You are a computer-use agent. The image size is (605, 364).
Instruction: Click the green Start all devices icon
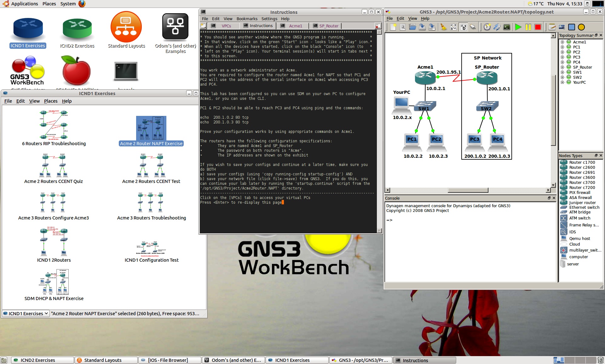click(518, 27)
